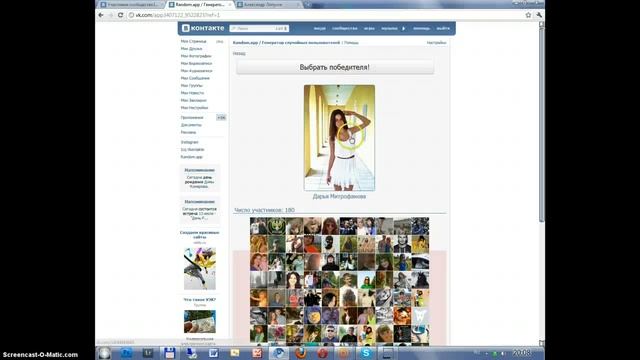Open Мои Группы in the sidebar

pyautogui.click(x=191, y=85)
